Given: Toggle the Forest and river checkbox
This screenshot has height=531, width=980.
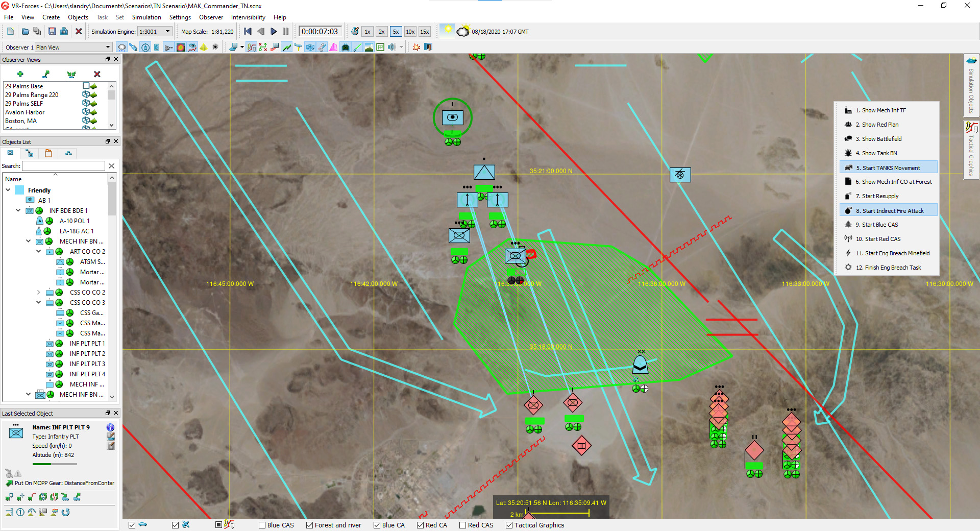Looking at the screenshot, I should click(309, 525).
